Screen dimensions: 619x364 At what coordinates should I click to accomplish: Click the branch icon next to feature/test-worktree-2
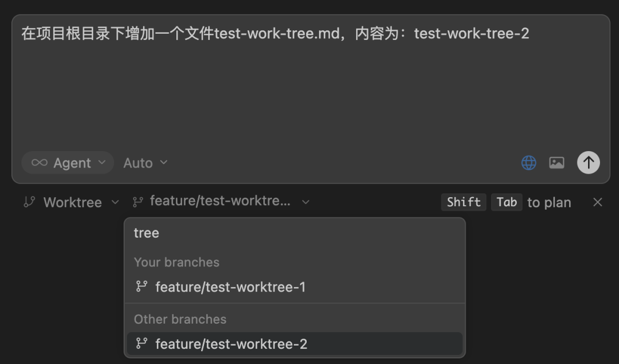(142, 343)
